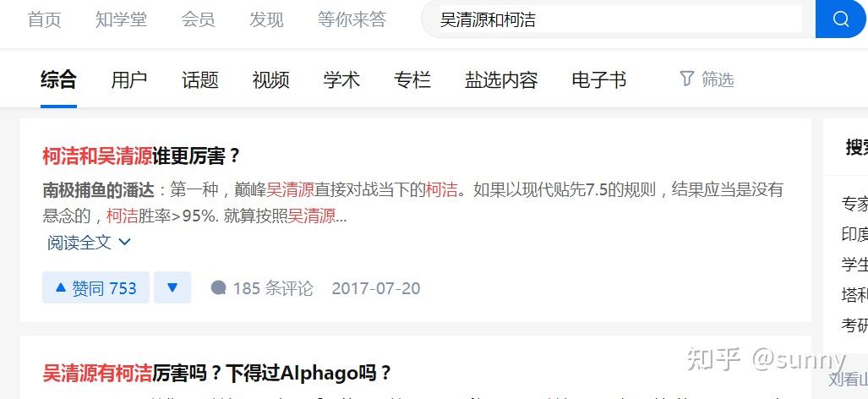Open the 盐选内容 tab
868x399 pixels.
(x=501, y=80)
